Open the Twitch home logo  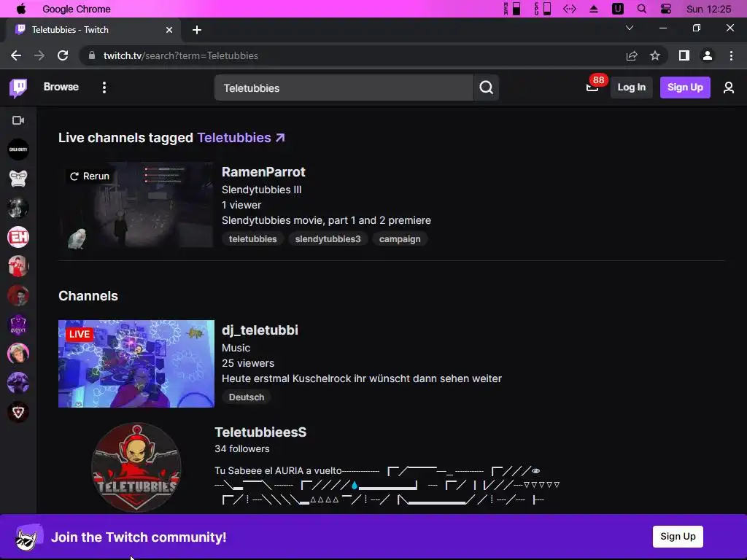(x=18, y=87)
